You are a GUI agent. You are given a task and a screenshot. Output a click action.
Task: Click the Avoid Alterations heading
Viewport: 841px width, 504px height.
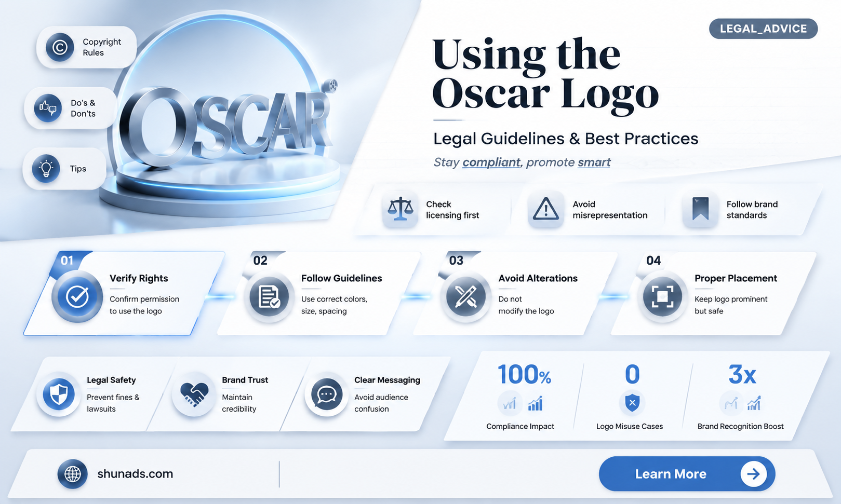(538, 278)
